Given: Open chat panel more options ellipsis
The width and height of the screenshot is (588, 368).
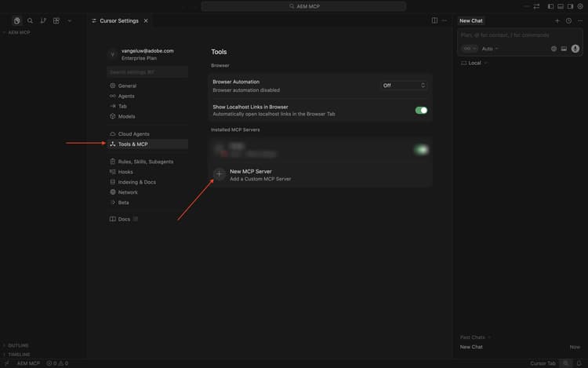Looking at the screenshot, I should click(x=580, y=20).
